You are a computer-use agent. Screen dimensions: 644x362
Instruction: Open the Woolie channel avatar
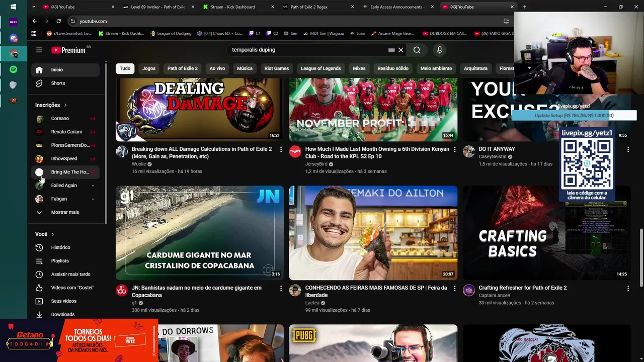122,152
